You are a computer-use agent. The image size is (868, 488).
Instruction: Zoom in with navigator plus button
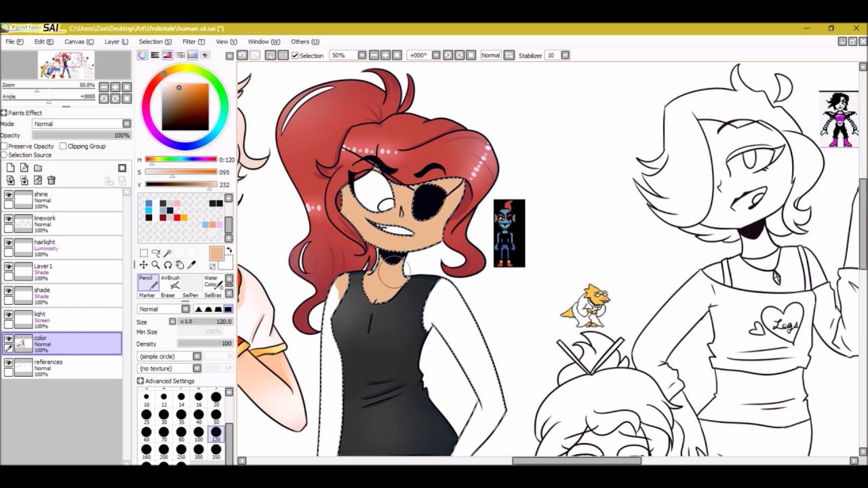[115, 87]
